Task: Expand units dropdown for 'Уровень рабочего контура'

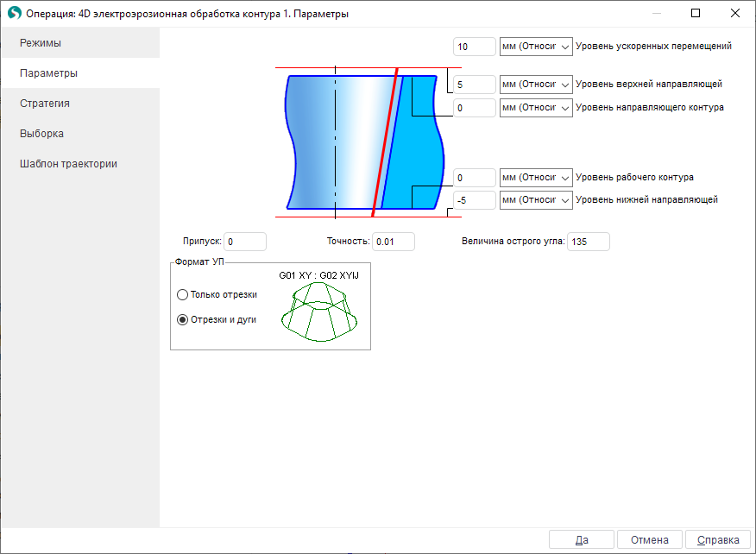Action: (x=536, y=178)
